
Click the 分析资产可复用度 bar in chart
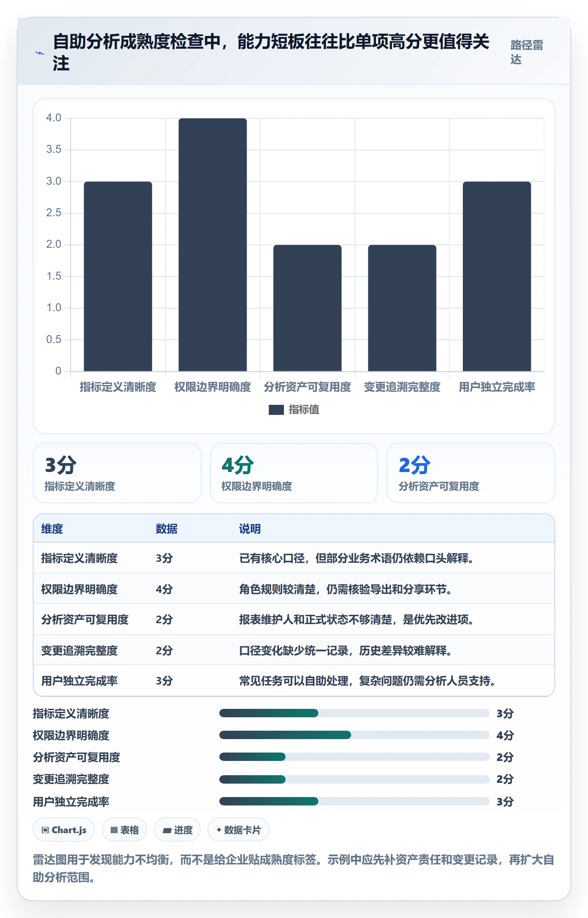pyautogui.click(x=307, y=308)
